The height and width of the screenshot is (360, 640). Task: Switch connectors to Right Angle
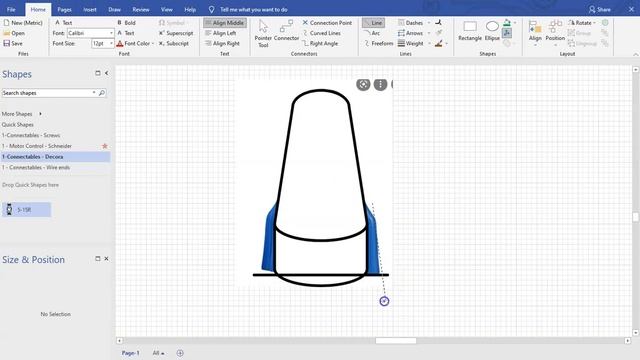(320, 43)
